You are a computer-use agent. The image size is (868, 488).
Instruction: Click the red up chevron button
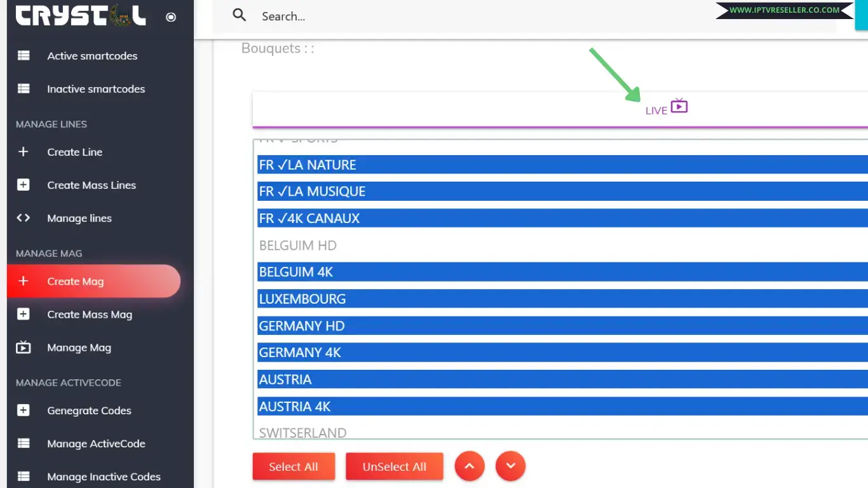point(470,466)
